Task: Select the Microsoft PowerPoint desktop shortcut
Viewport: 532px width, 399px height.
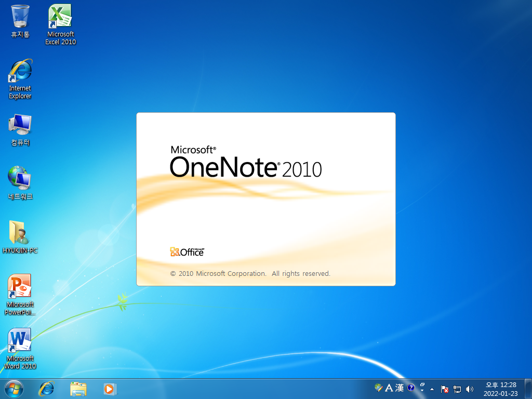Action: (20, 295)
